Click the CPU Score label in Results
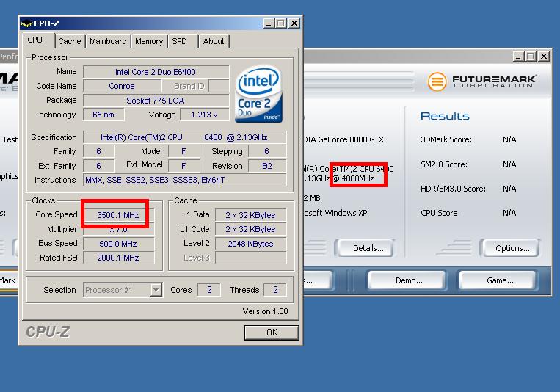The height and width of the screenshot is (392, 560). coord(440,213)
